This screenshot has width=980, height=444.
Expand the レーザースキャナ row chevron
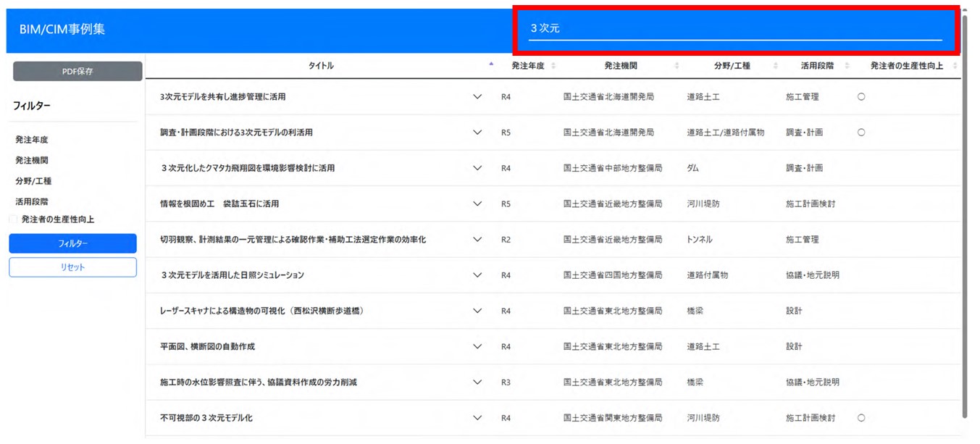point(477,311)
